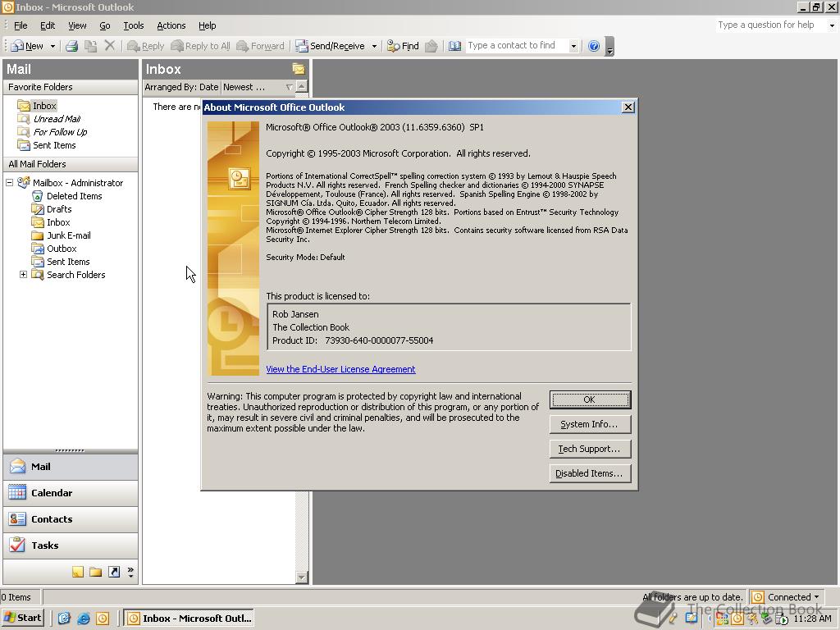
Task: Open the Actions menu
Action: 171,25
